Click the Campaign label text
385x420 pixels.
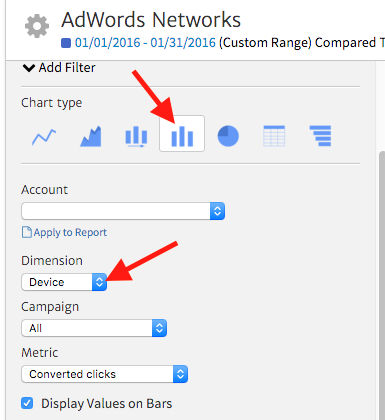[50, 307]
